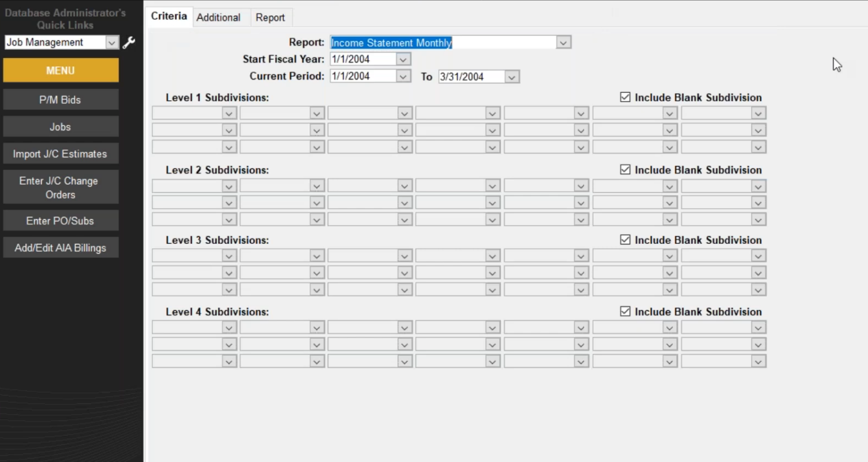The height and width of the screenshot is (462, 868).
Task: Open the Job Management quick links dropdown
Action: pyautogui.click(x=112, y=42)
